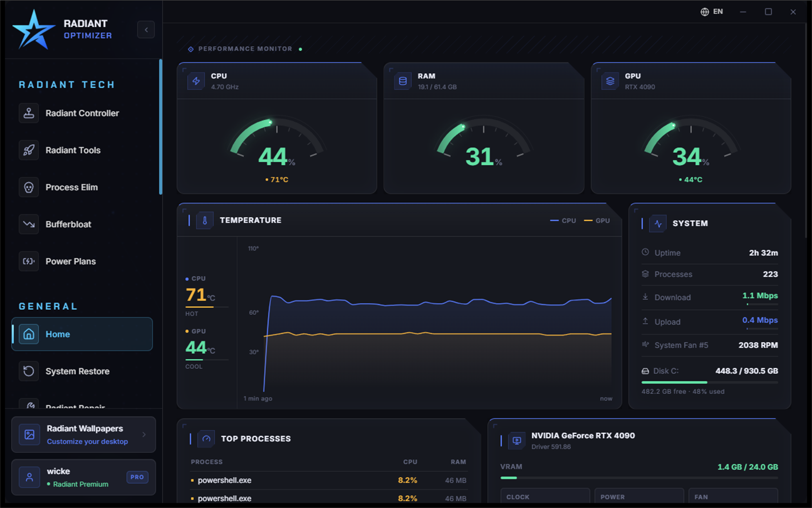Viewport: 812px width, 508px height.
Task: Click the System Restore circular arrow icon
Action: pyautogui.click(x=29, y=371)
